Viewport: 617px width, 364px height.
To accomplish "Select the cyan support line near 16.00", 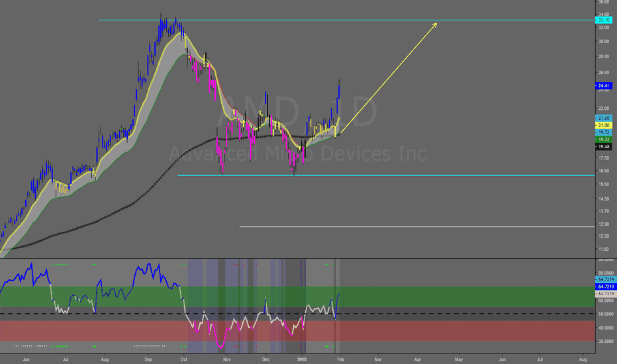I will point(385,175).
